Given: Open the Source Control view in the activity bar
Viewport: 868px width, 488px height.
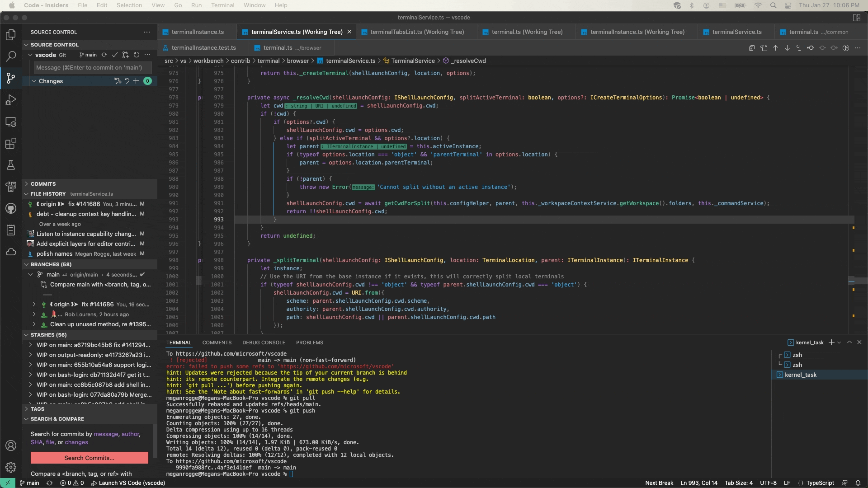Looking at the screenshot, I should (11, 78).
